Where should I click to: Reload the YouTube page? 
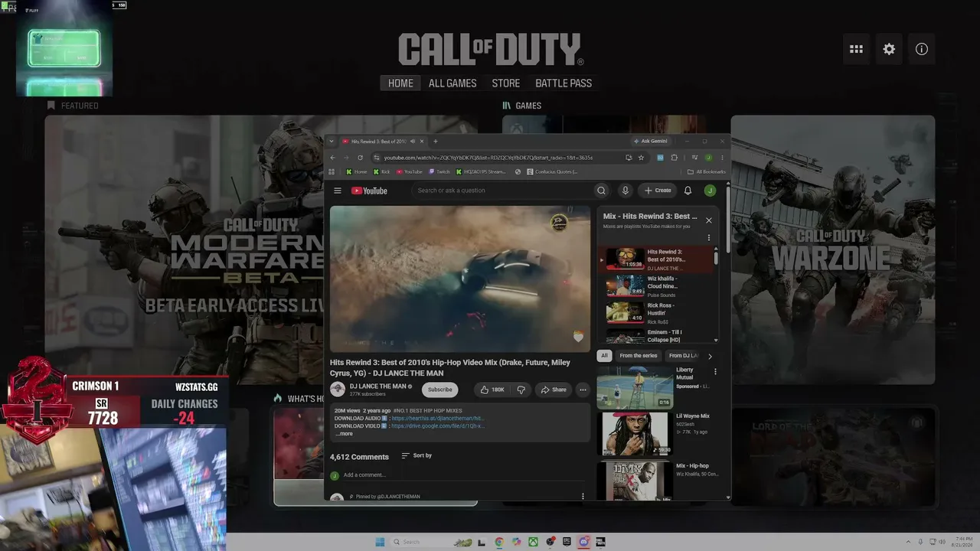pyautogui.click(x=360, y=158)
